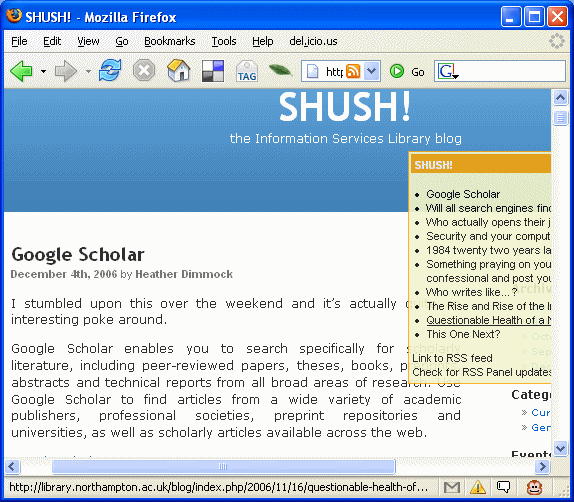The width and height of the screenshot is (574, 502).
Task: Open 'Questionable Health of a' feed item
Action: click(488, 320)
